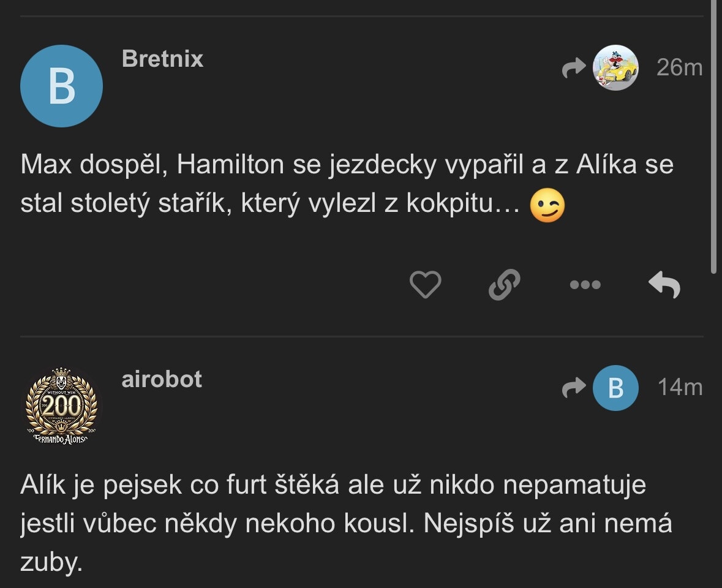Image resolution: width=722 pixels, height=588 pixels.
Task: Like Bretnix's post with the heart icon
Action: pos(425,285)
